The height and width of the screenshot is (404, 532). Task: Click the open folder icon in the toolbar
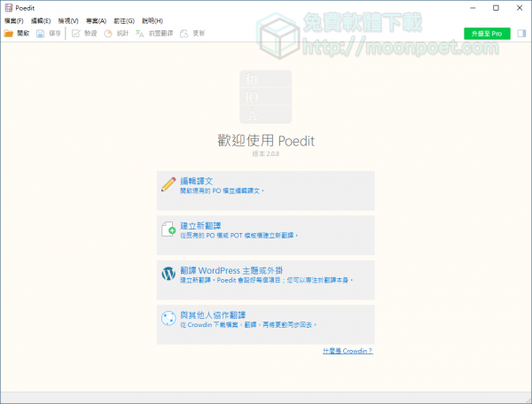(x=9, y=33)
